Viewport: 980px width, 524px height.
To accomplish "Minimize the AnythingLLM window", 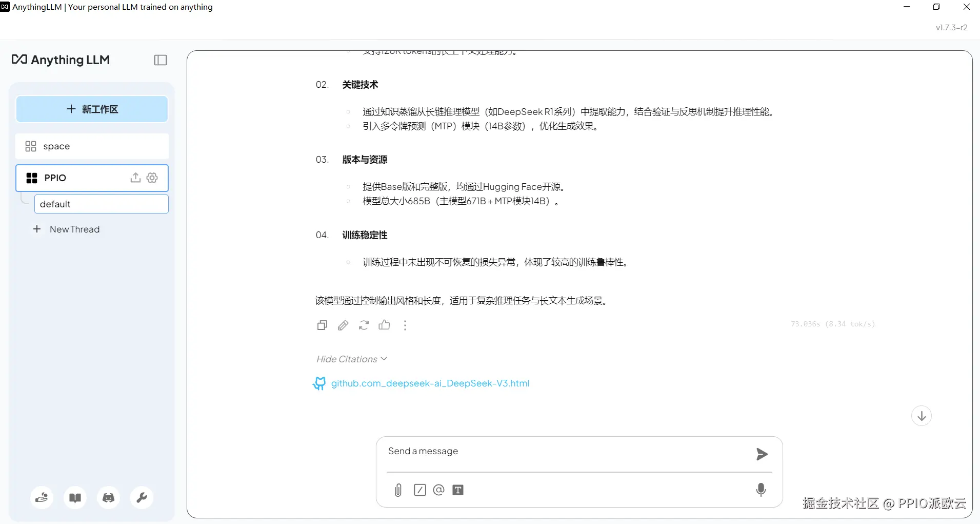I will [907, 7].
